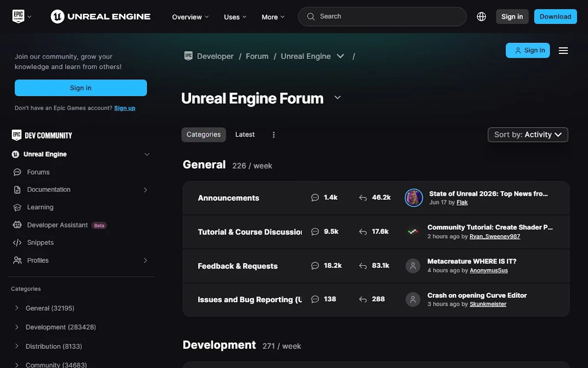Open Community Tutorial: Create Shader topic
This screenshot has width=588, height=368.
[490, 228]
